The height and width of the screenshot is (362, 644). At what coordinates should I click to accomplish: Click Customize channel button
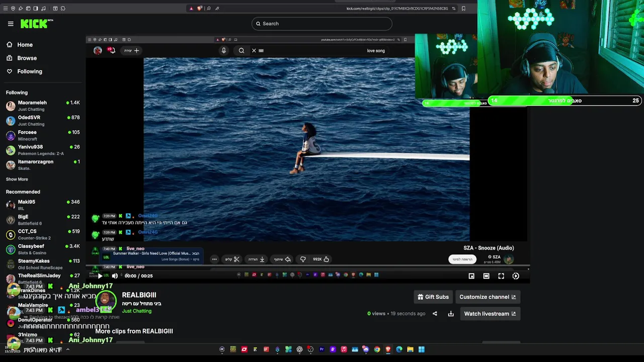(x=488, y=297)
